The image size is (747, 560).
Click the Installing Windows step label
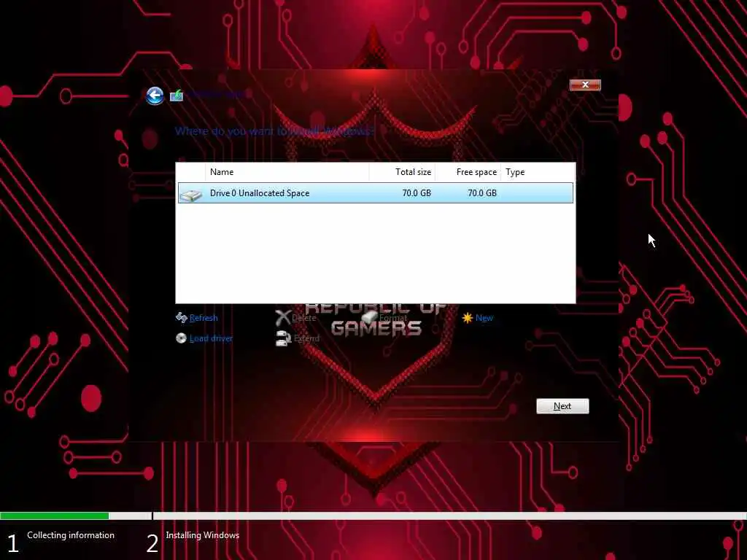pos(203,534)
